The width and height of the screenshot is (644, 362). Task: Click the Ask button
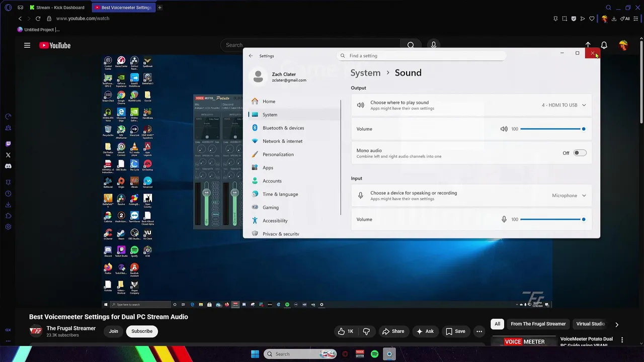tap(425, 331)
